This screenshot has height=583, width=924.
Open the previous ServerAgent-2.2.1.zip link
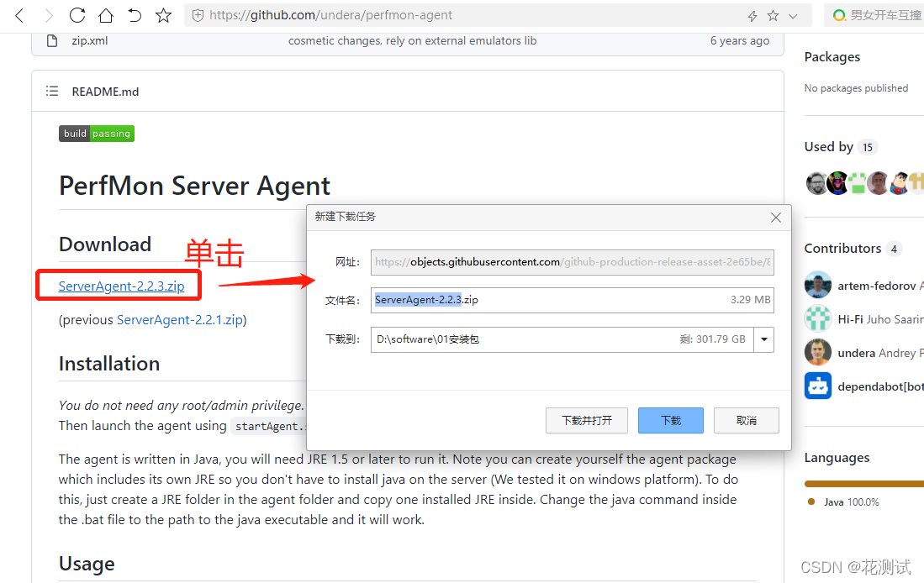coord(179,320)
